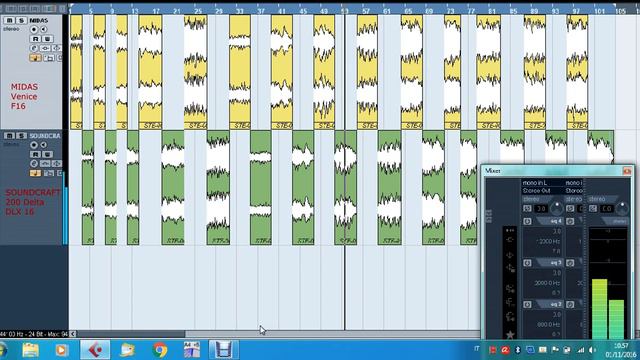Viewport: 640px width, 360px height.
Task: Click the last taskbar app with blue film icon
Action: [224, 350]
